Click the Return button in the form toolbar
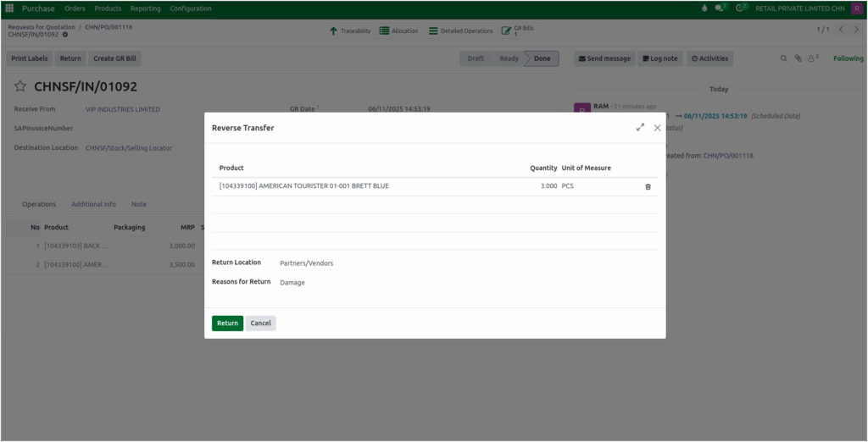 pos(70,58)
